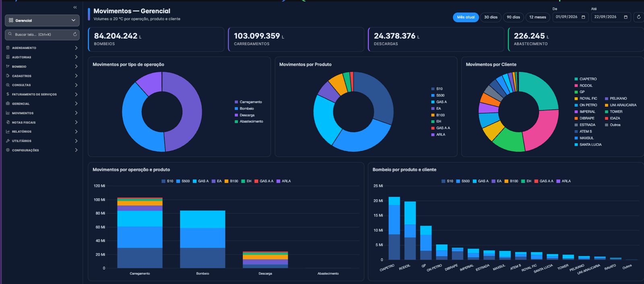
Task: Select the Mês atual period filter
Action: (466, 17)
